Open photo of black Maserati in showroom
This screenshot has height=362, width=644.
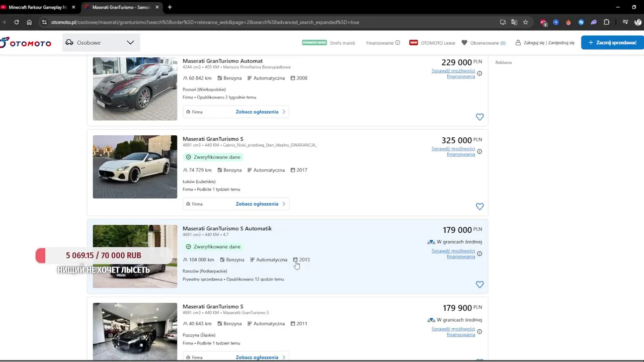135,332
